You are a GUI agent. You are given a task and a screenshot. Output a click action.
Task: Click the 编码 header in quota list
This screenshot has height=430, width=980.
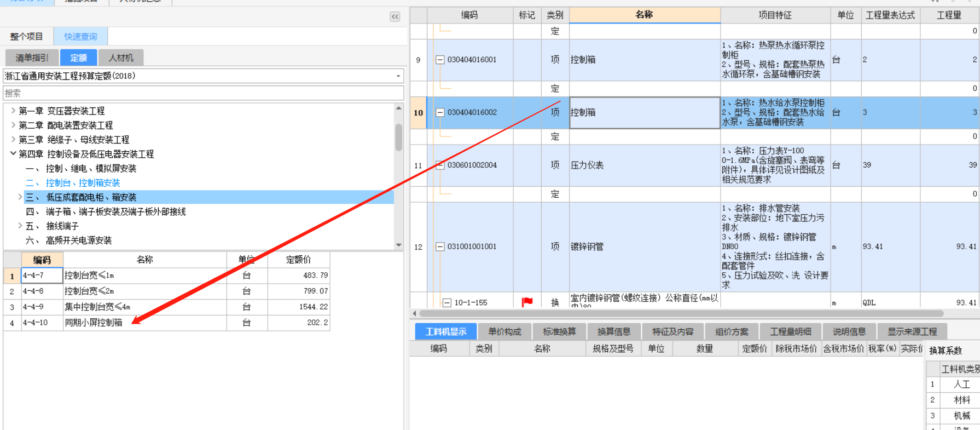[x=42, y=260]
